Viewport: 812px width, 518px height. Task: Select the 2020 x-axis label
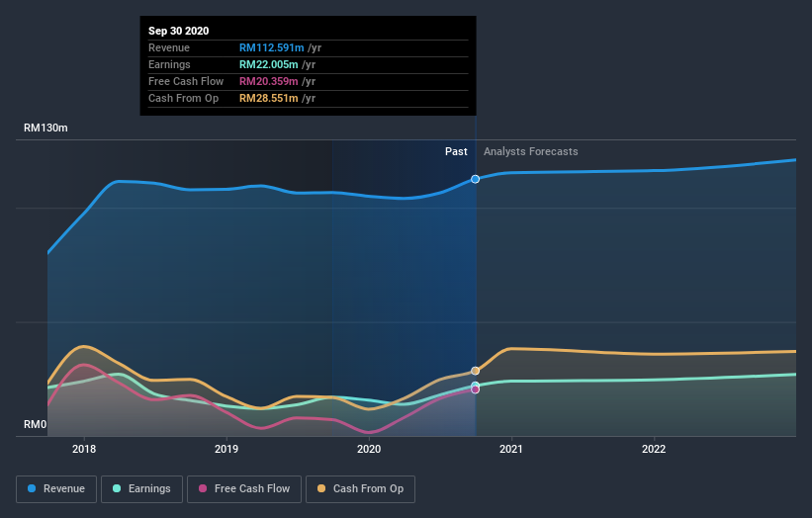[369, 449]
